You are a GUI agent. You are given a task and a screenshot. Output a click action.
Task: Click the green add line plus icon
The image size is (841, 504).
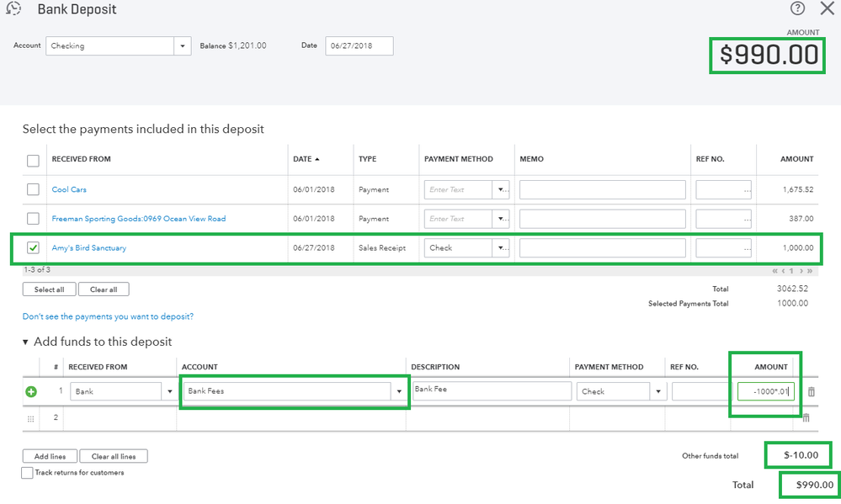tap(32, 391)
